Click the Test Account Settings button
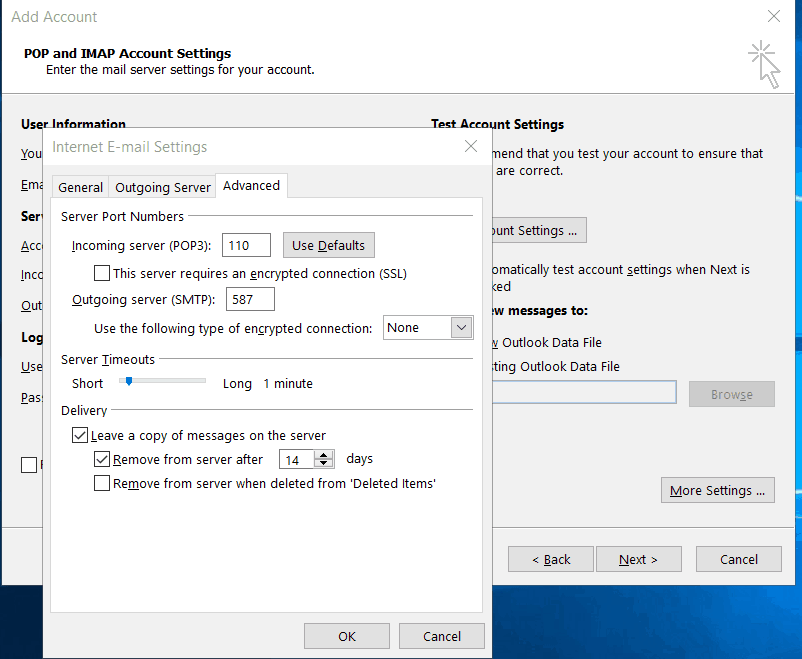 pos(539,230)
